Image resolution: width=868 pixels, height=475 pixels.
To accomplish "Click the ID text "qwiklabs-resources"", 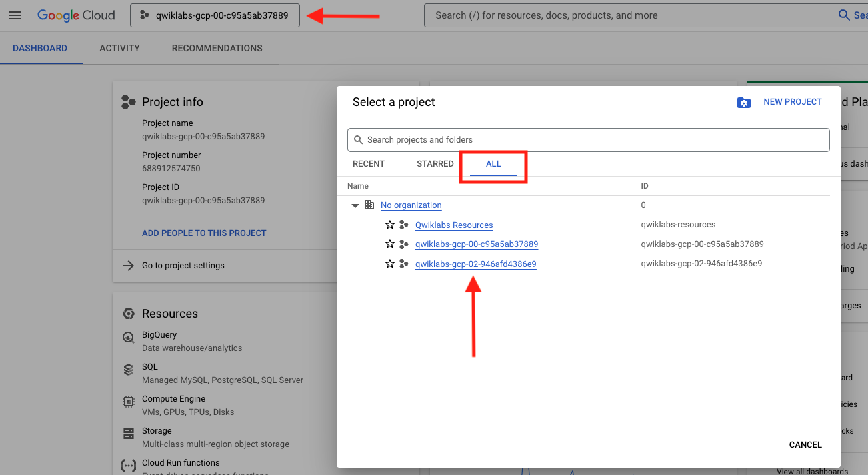I will 678,225.
